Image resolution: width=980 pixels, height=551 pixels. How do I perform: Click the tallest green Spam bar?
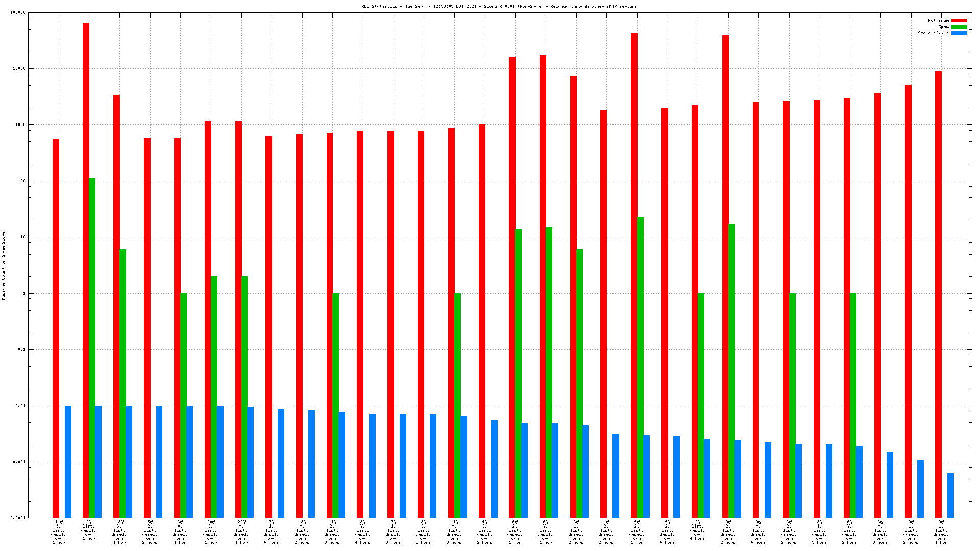(92, 347)
